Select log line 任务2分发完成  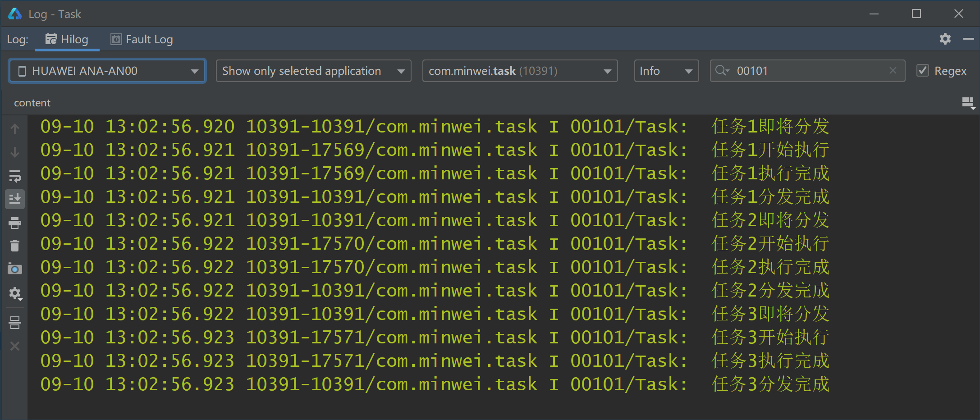[435, 291]
